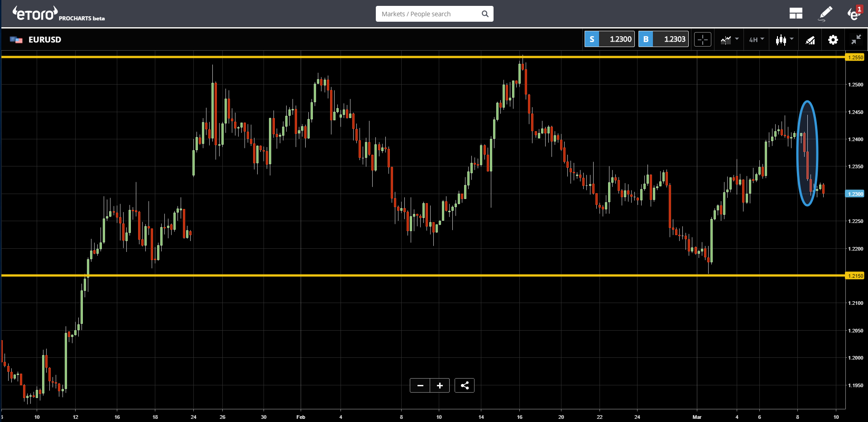Viewport: 868px width, 422px height.
Task: Open the compare instruments dropdown
Action: [x=729, y=40]
